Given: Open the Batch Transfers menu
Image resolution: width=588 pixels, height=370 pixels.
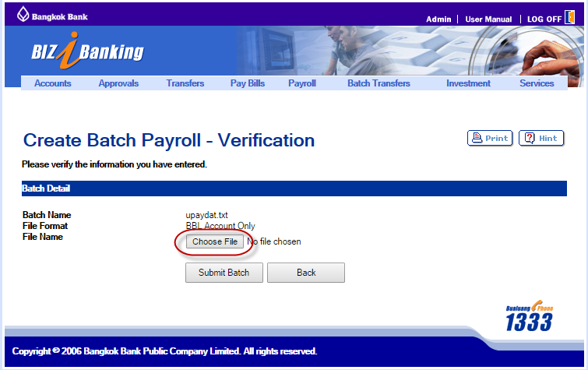Looking at the screenshot, I should click(x=379, y=83).
